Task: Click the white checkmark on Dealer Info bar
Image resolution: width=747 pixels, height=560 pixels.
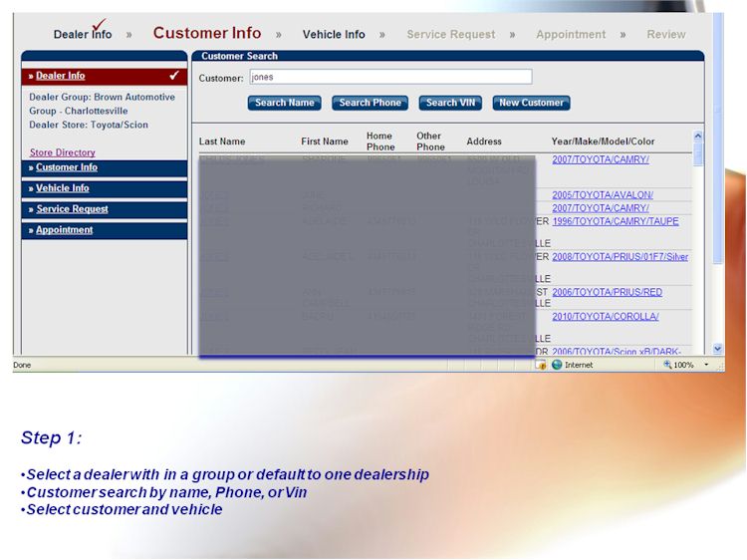Action: tap(174, 76)
